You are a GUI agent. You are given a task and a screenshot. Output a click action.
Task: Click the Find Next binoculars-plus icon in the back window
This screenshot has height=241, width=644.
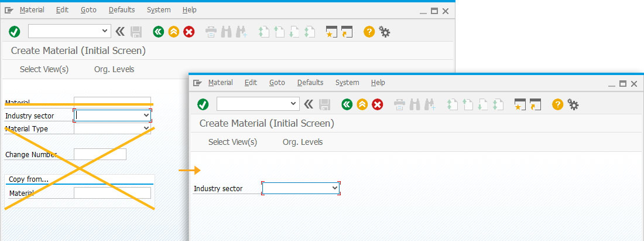click(241, 32)
